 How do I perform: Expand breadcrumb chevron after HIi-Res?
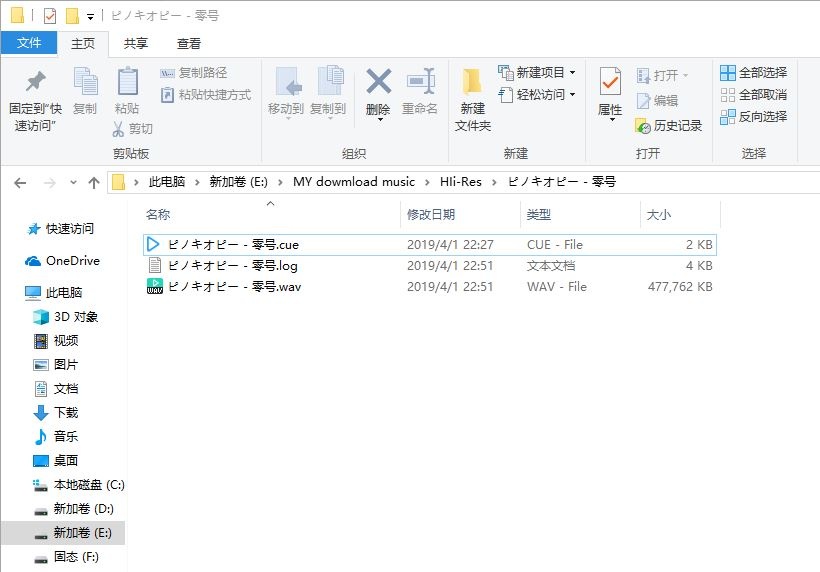(494, 182)
